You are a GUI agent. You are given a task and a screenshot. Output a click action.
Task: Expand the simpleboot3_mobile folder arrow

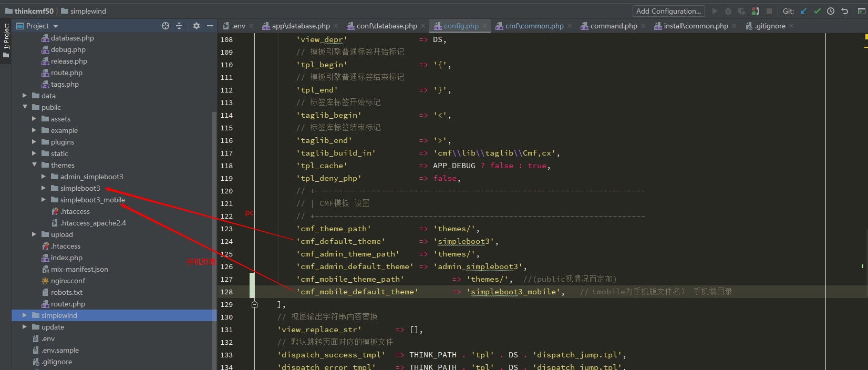44,200
